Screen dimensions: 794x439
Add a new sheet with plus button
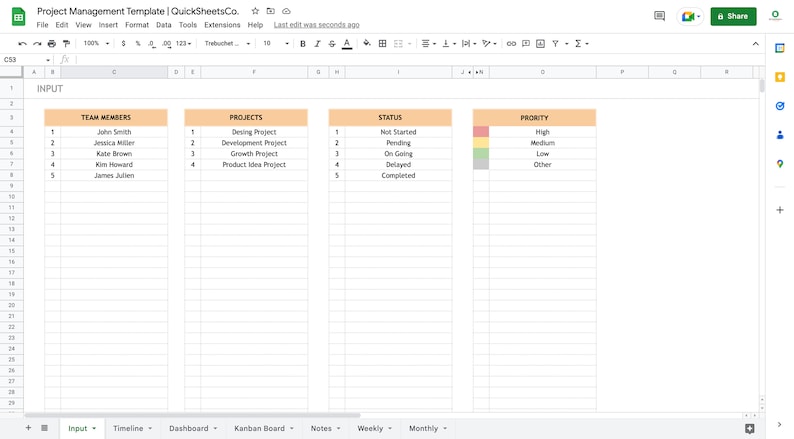28,428
